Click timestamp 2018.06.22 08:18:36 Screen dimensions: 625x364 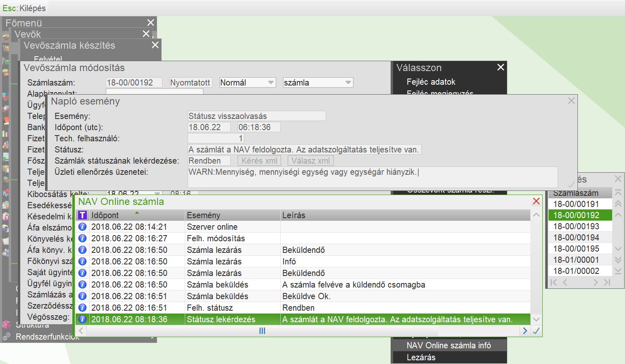[x=129, y=319]
